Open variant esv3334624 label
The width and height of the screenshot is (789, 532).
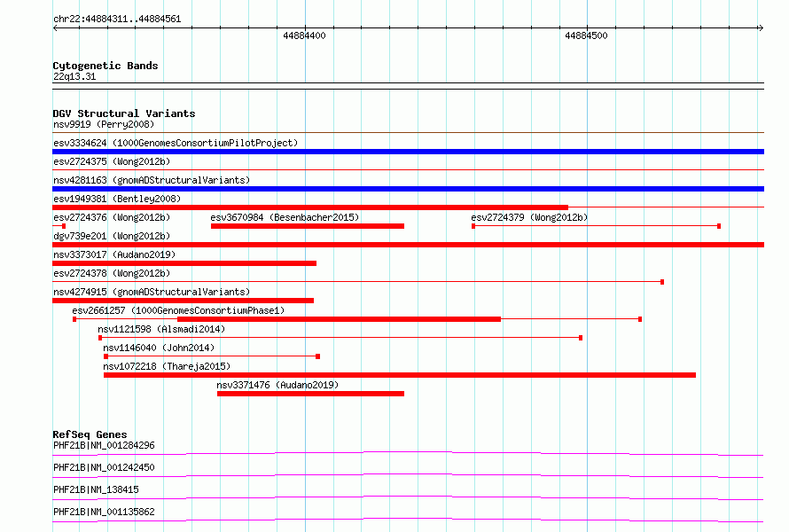click(x=176, y=143)
